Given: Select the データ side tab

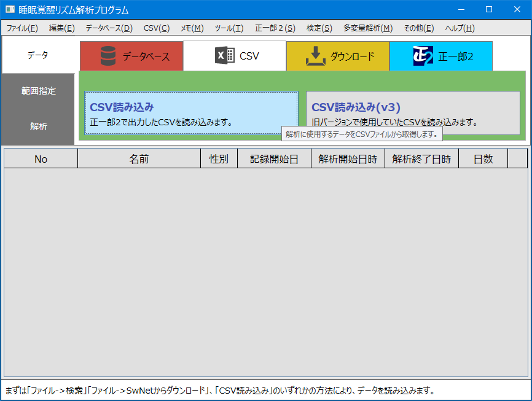Looking at the screenshot, I should pyautogui.click(x=38, y=55).
